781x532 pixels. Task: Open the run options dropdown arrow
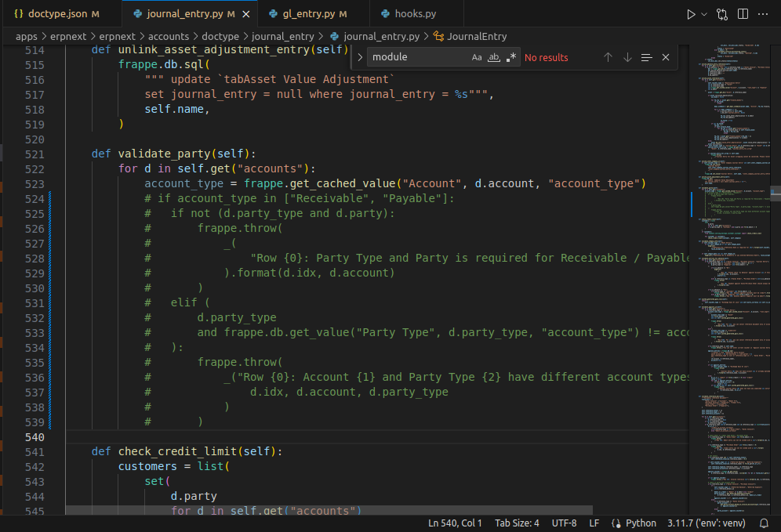pyautogui.click(x=704, y=14)
